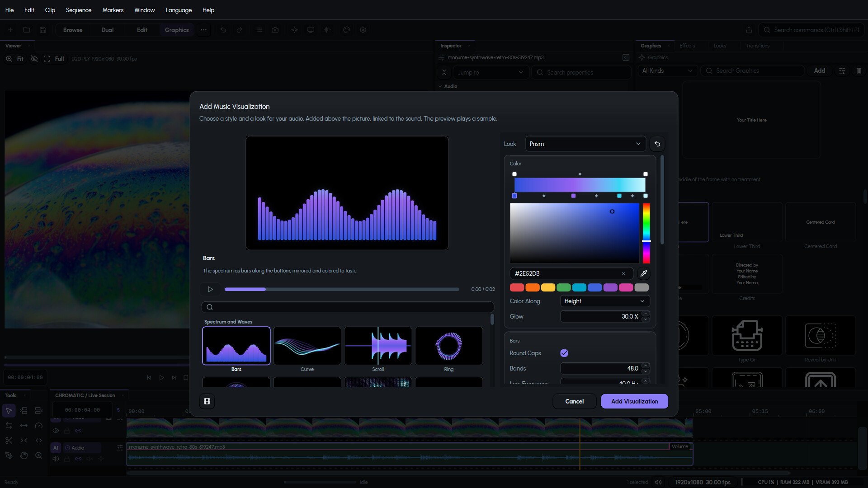Screen dimensions: 868x488
Task: Click the audio waveform icon in toolbar
Action: [327, 30]
